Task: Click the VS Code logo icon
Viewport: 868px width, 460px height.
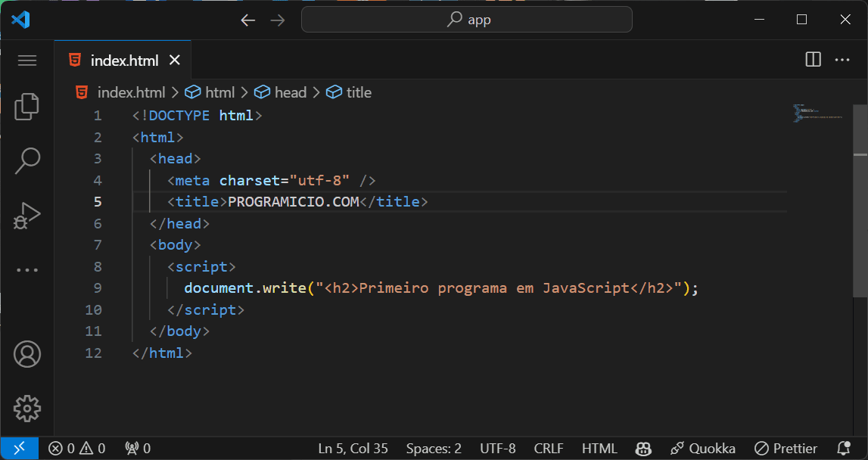Action: click(20, 20)
